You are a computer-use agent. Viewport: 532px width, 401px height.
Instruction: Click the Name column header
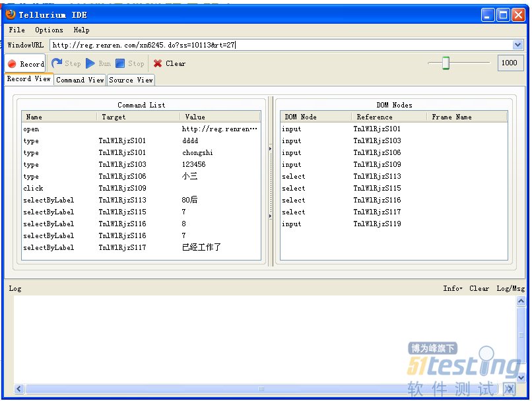point(59,117)
